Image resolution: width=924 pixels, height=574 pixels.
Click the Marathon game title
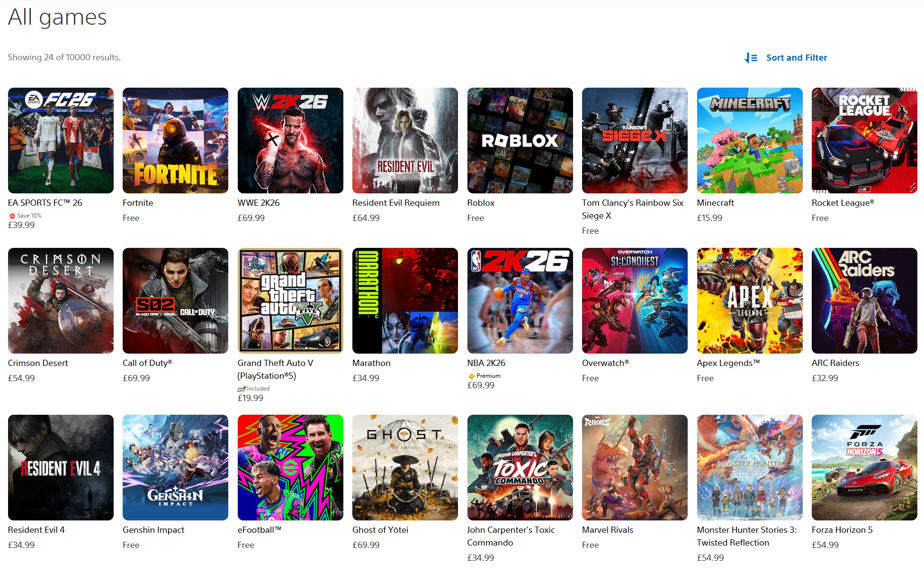[x=371, y=363]
